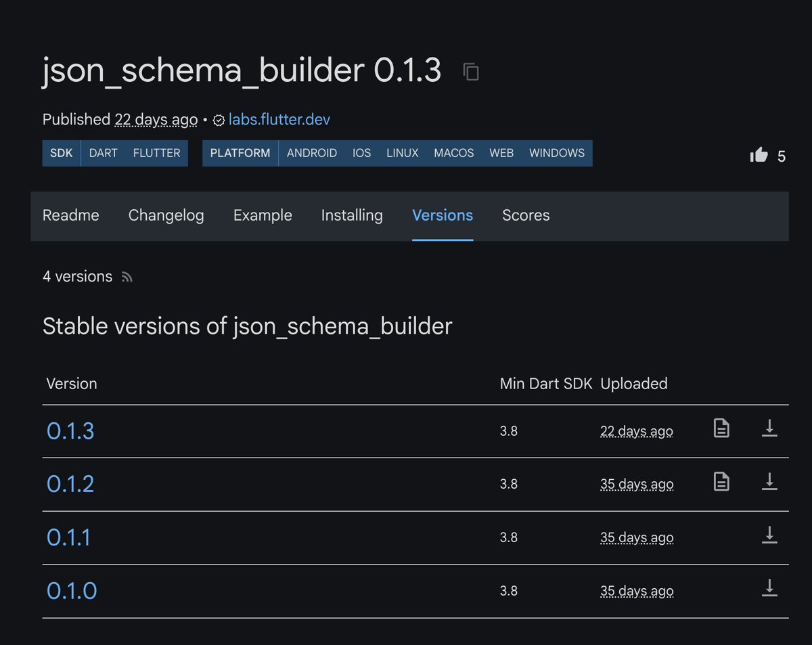Download archive icon for version 0.1.0
Image resolution: width=812 pixels, height=645 pixels.
click(x=769, y=589)
